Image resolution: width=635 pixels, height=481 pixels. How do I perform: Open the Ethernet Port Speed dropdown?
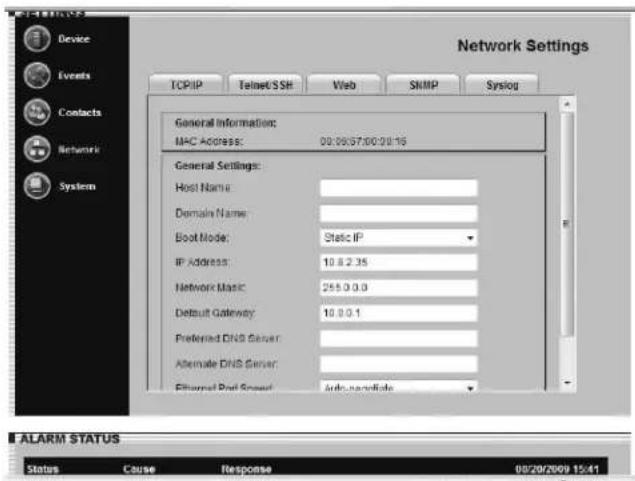tap(399, 386)
